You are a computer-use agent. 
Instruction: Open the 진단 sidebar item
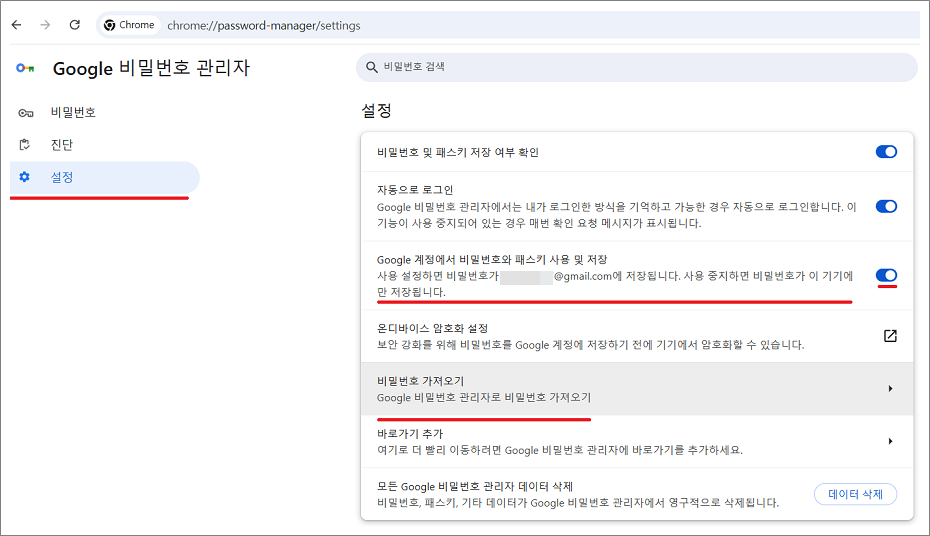104,145
